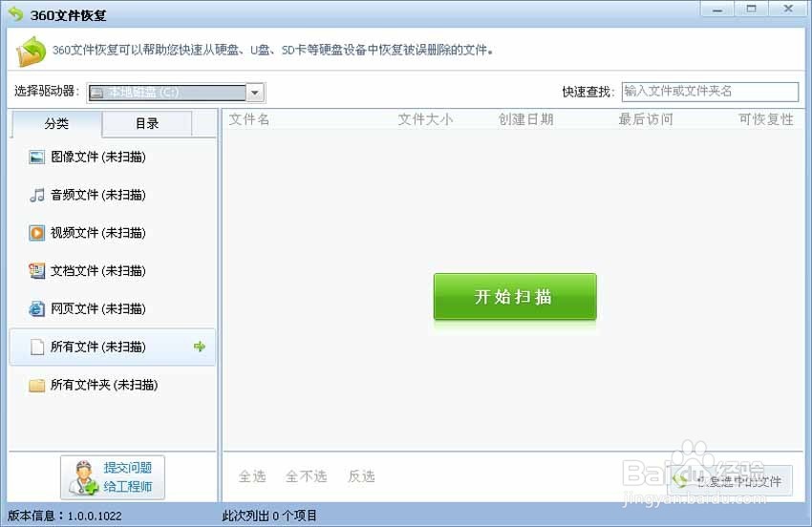812x527 pixels.
Task: Click green arrow beside 所有文件
Action: 200,347
